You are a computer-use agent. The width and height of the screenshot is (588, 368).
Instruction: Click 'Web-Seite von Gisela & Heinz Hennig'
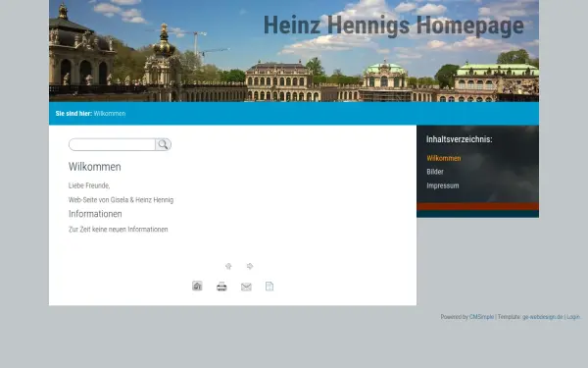(122, 200)
